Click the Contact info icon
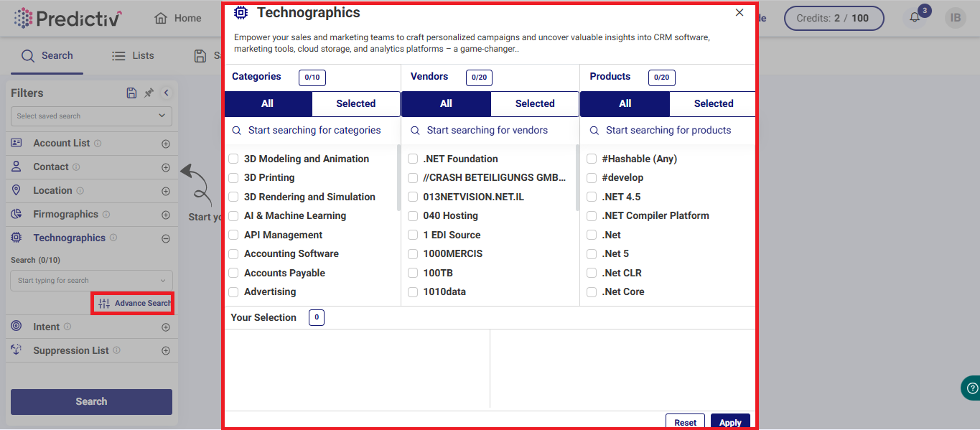Viewport: 980px width, 430px height. [76, 167]
